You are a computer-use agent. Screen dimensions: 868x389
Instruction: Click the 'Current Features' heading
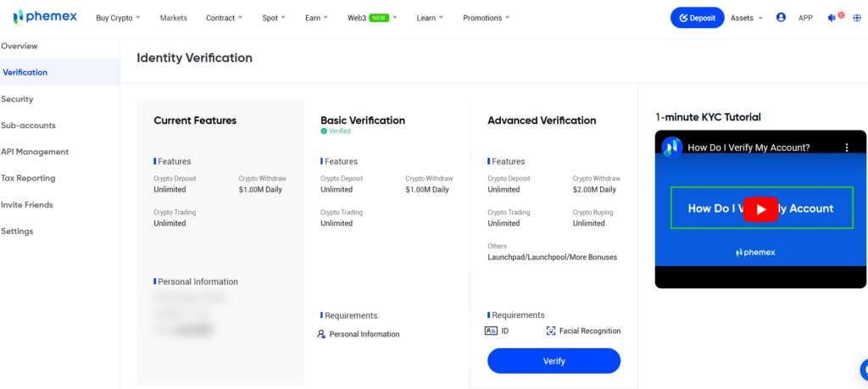coord(195,120)
